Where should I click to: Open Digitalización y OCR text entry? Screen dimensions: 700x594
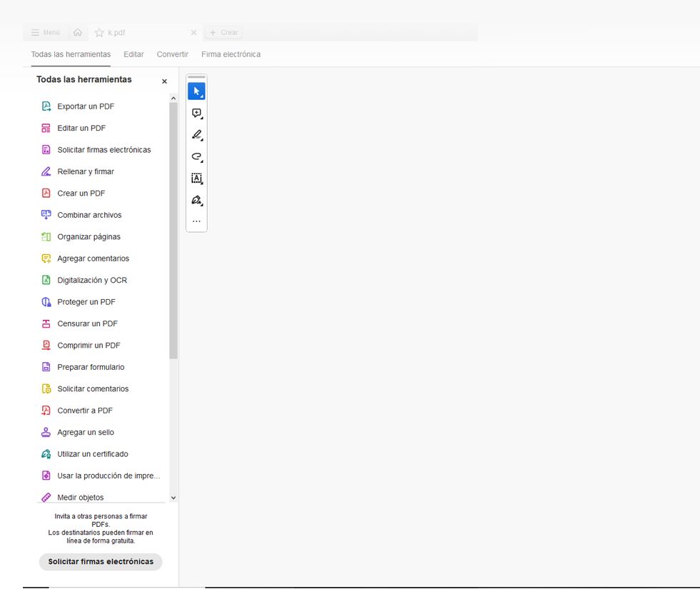(92, 280)
